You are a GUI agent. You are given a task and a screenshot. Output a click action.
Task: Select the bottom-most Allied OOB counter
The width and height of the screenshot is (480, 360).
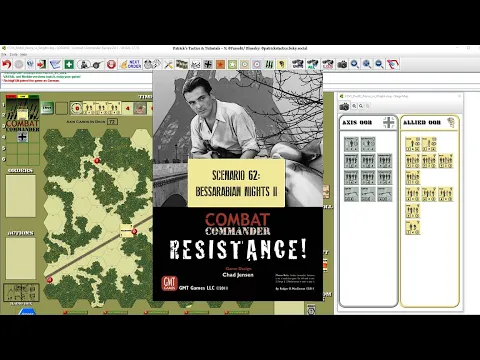tap(413, 227)
